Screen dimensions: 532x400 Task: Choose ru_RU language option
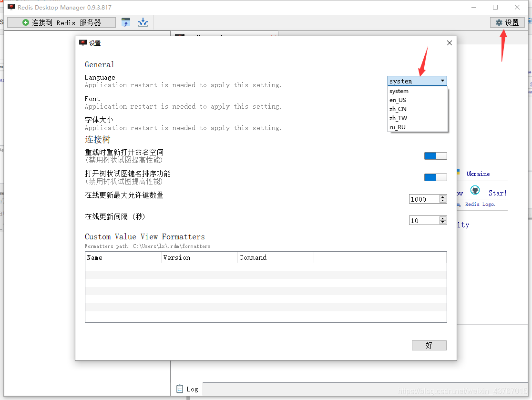[417, 127]
